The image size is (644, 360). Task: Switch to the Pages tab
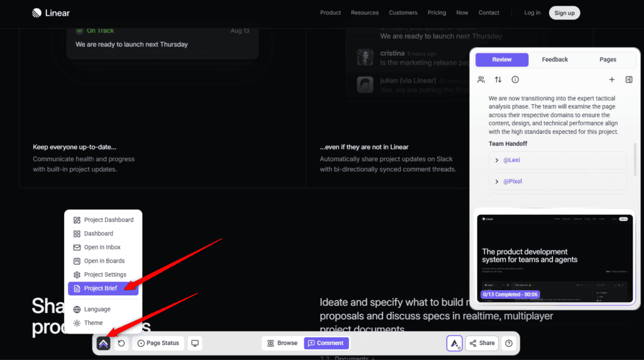pos(608,60)
